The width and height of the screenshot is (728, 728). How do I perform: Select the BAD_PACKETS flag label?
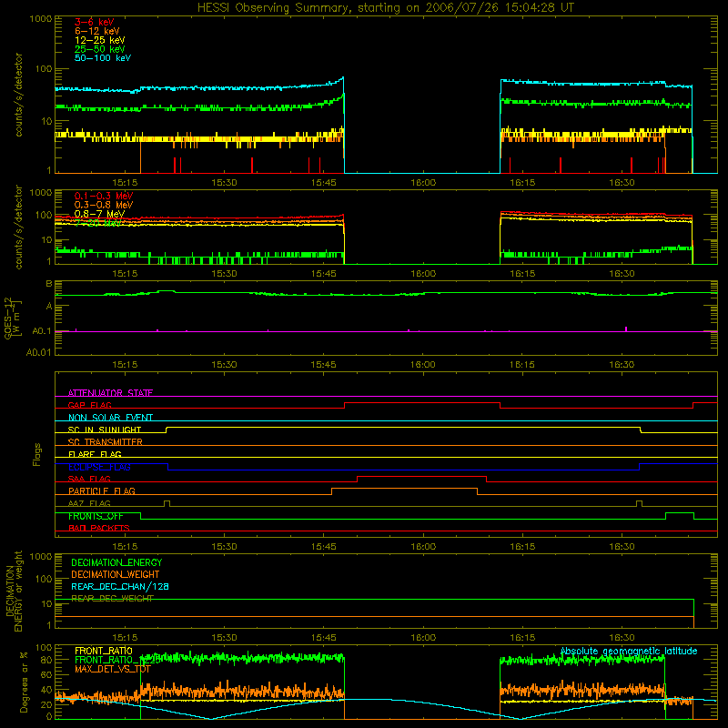99,528
